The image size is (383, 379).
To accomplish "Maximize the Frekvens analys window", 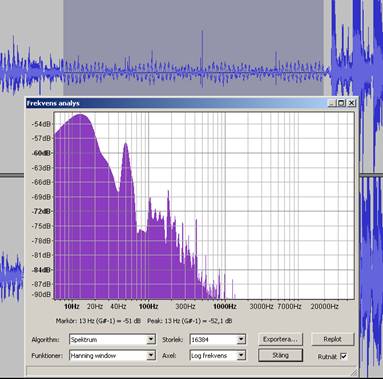I will 341,103.
